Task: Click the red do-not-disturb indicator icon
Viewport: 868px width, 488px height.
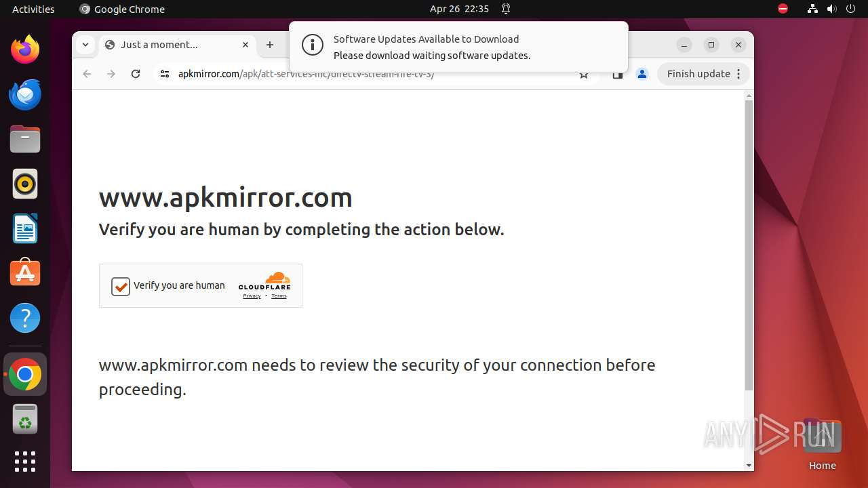Action: 783,9
